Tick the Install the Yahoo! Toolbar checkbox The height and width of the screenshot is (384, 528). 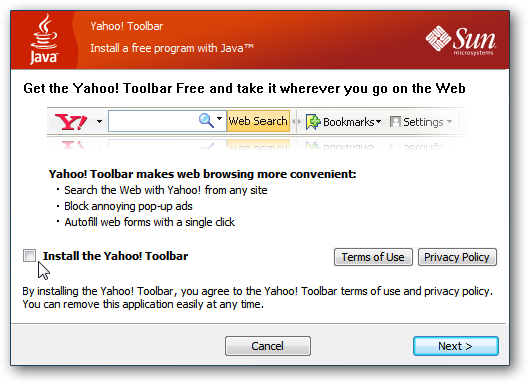pos(29,255)
